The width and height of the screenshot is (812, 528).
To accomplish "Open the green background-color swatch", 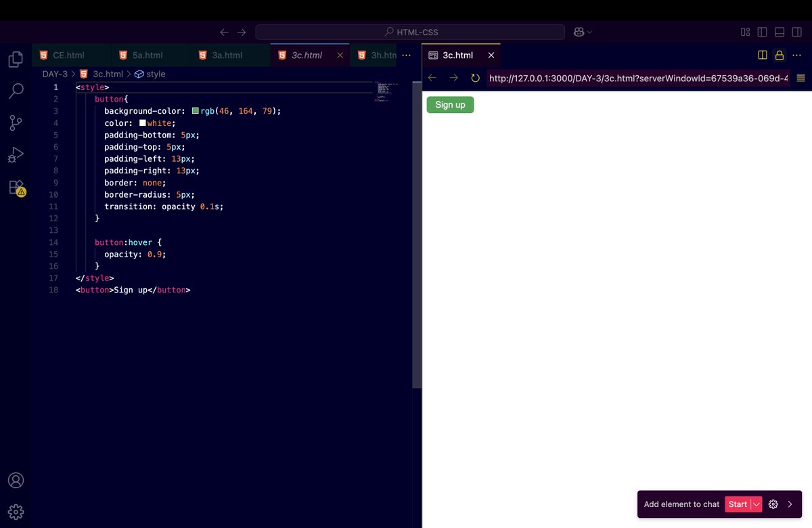I will (x=196, y=111).
